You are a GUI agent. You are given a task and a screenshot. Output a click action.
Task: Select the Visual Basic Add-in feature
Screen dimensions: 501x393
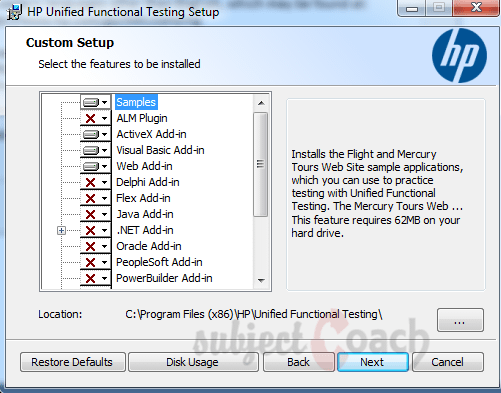click(160, 150)
